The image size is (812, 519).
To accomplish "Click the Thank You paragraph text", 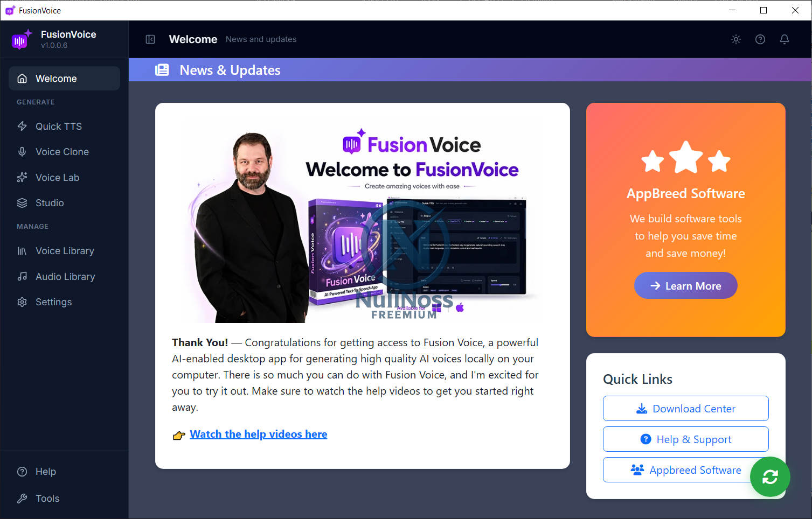I will click(x=356, y=375).
